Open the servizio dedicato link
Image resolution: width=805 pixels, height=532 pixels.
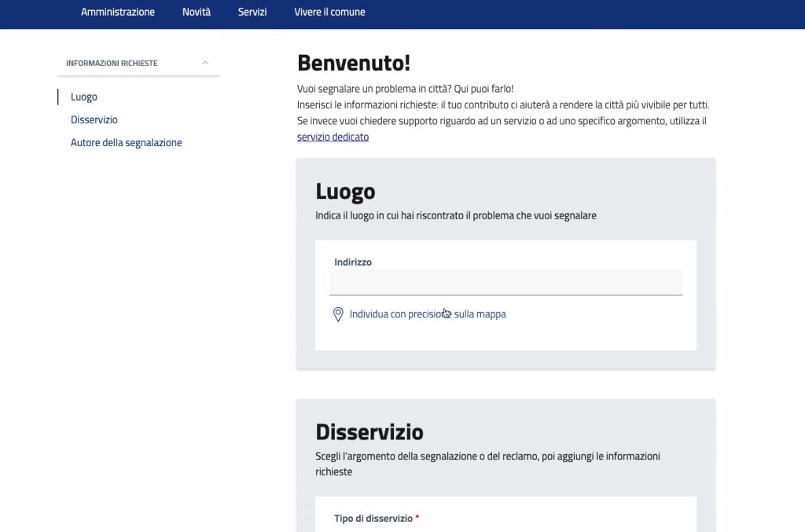tap(333, 136)
